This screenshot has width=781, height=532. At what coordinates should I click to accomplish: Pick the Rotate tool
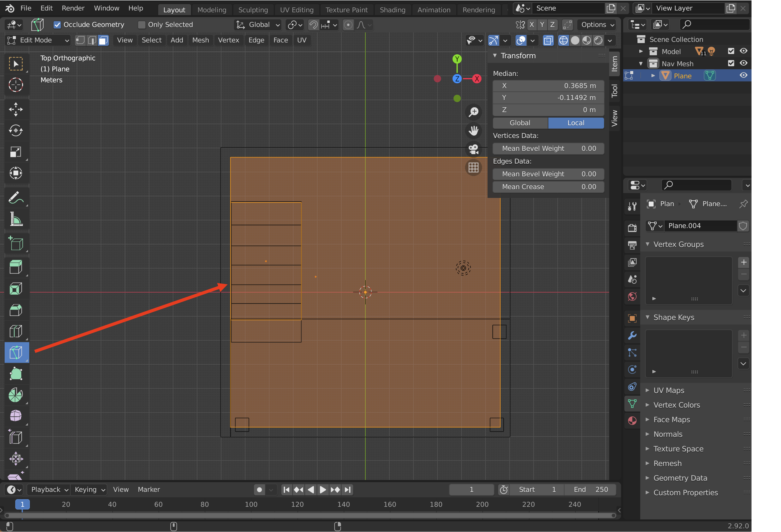pos(16,131)
